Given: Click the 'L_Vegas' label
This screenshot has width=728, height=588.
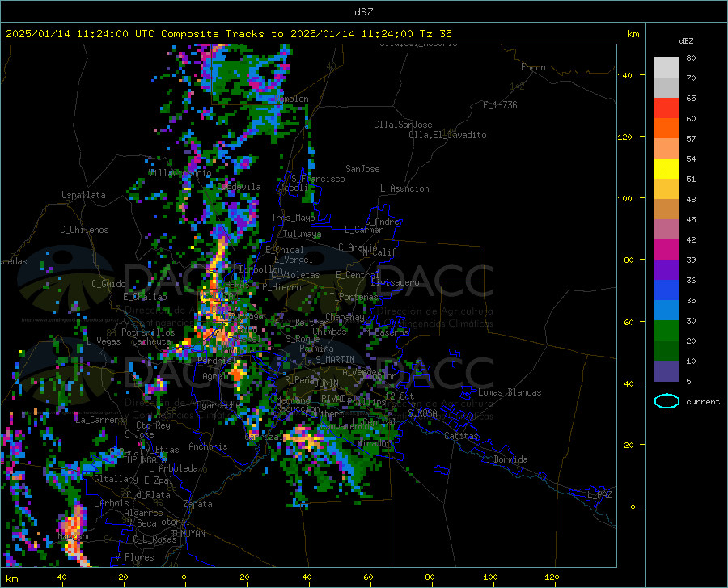Looking at the screenshot, I should [104, 341].
